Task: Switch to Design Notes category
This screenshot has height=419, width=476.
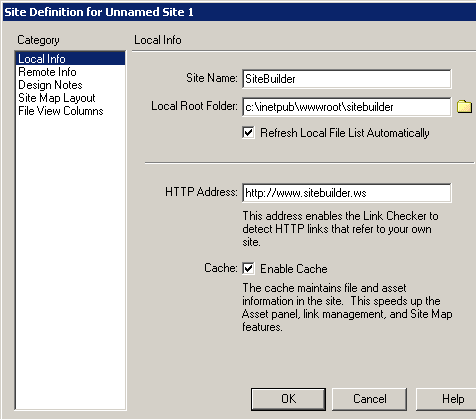Action: [50, 85]
